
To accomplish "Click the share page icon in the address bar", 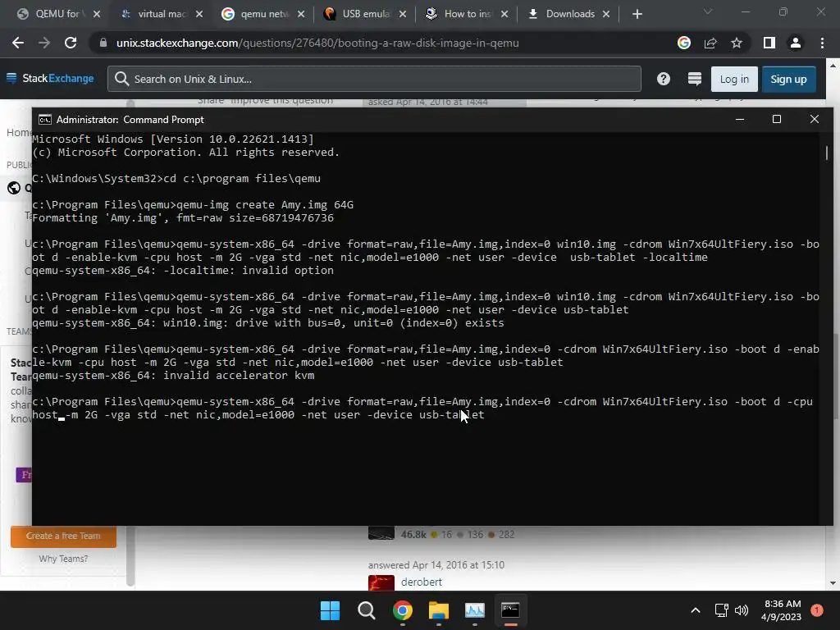I will pos(710,43).
